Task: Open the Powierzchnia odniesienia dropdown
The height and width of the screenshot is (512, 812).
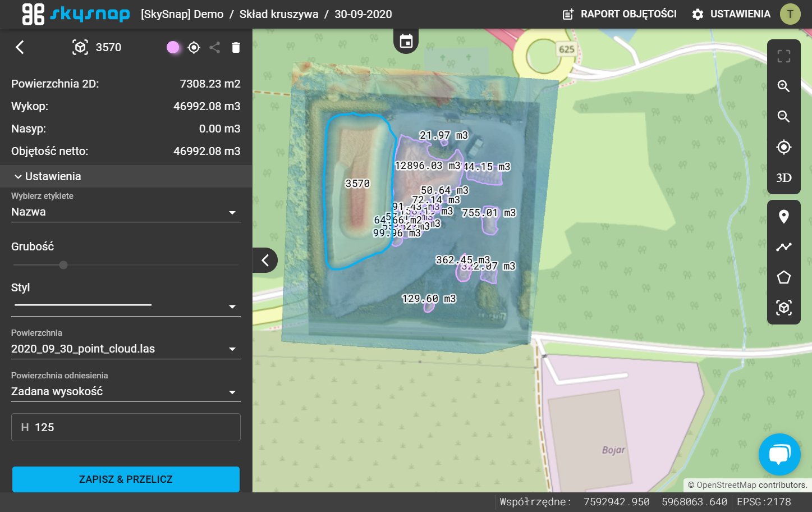Action: point(126,392)
